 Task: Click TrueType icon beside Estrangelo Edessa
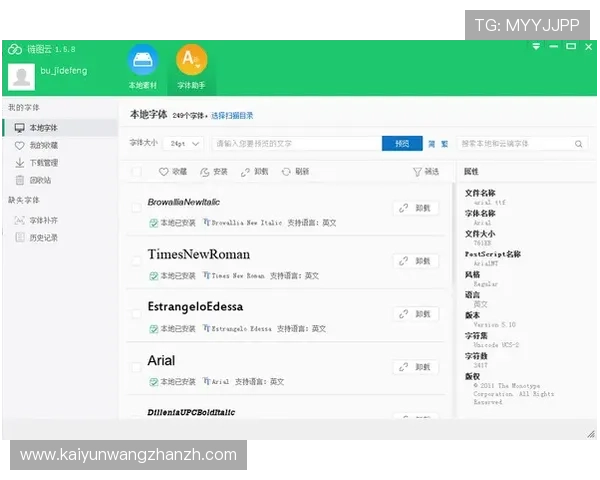tap(207, 328)
